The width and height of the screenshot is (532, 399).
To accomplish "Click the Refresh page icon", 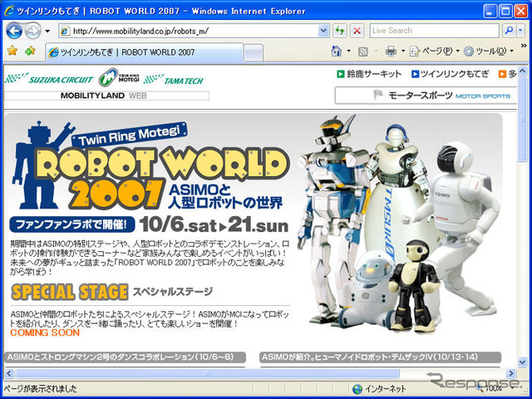I will 339,32.
